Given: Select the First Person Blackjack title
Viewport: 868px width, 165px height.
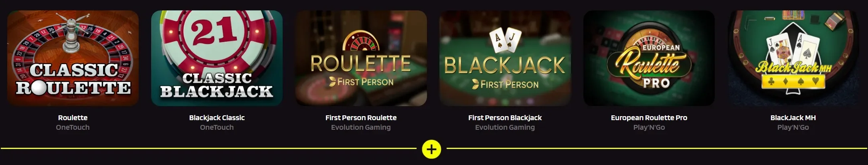Looking at the screenshot, I should pos(505,118).
